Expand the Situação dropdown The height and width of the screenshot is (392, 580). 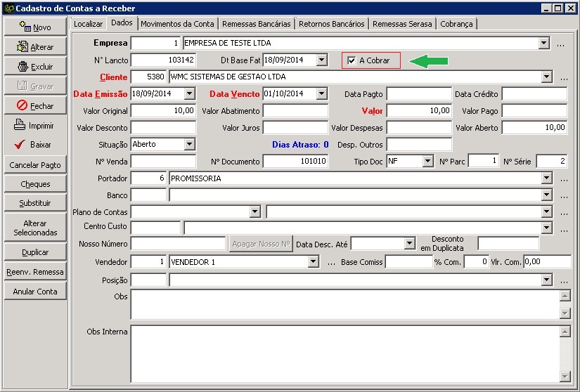189,145
